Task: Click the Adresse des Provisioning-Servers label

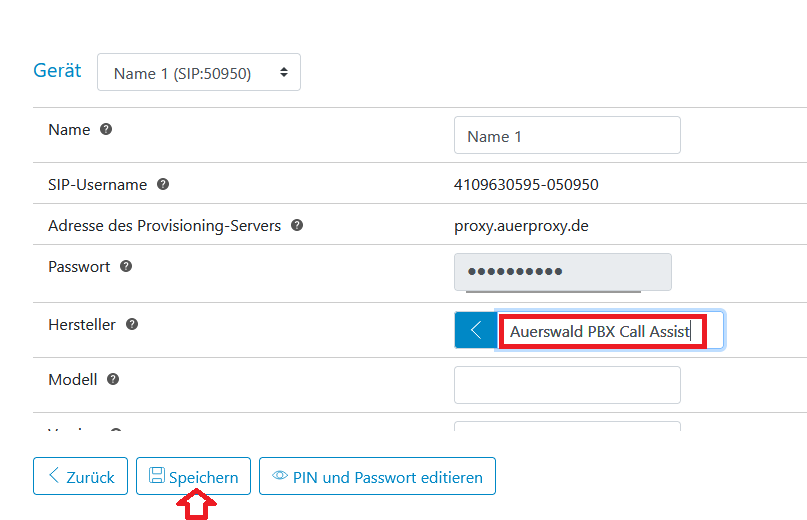Action: tap(165, 226)
